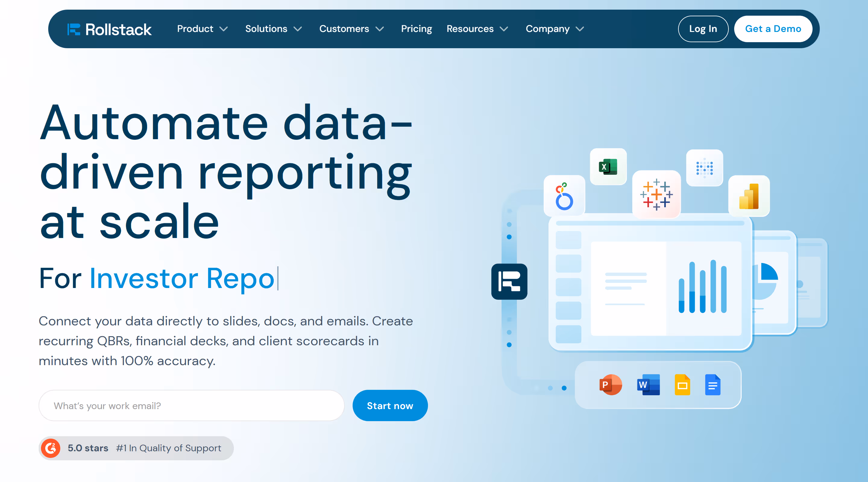Click the PowerPoint icon
The image size is (868, 482).
tap(610, 385)
